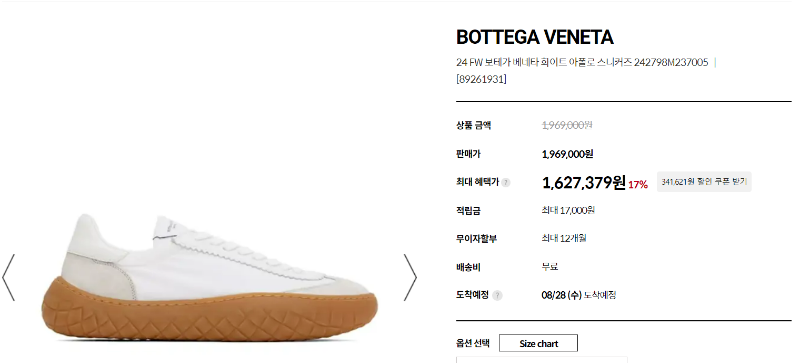Show the previous product image with left arrow
The image size is (800, 363).
[9, 278]
